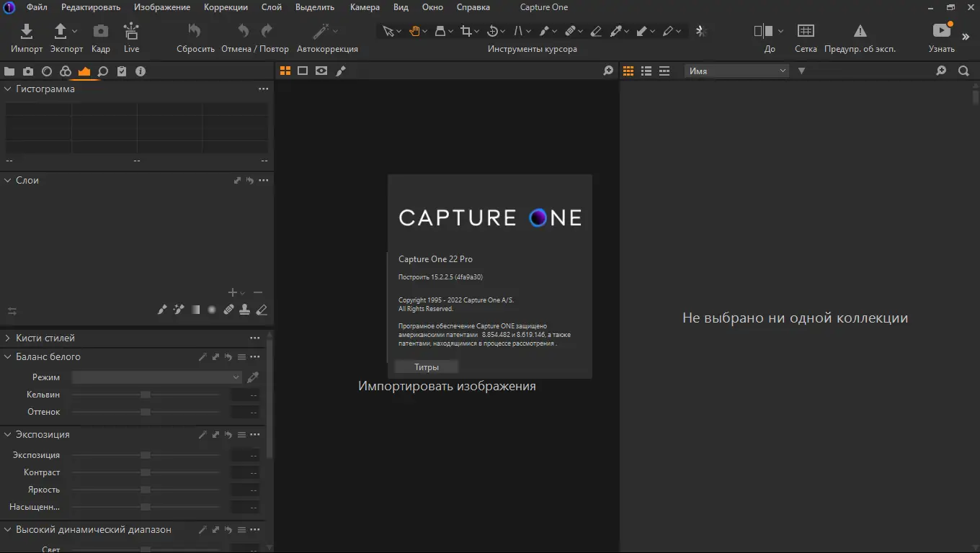The height and width of the screenshot is (553, 980).
Task: Open the Имя sort order dropdown
Action: pyautogui.click(x=737, y=71)
